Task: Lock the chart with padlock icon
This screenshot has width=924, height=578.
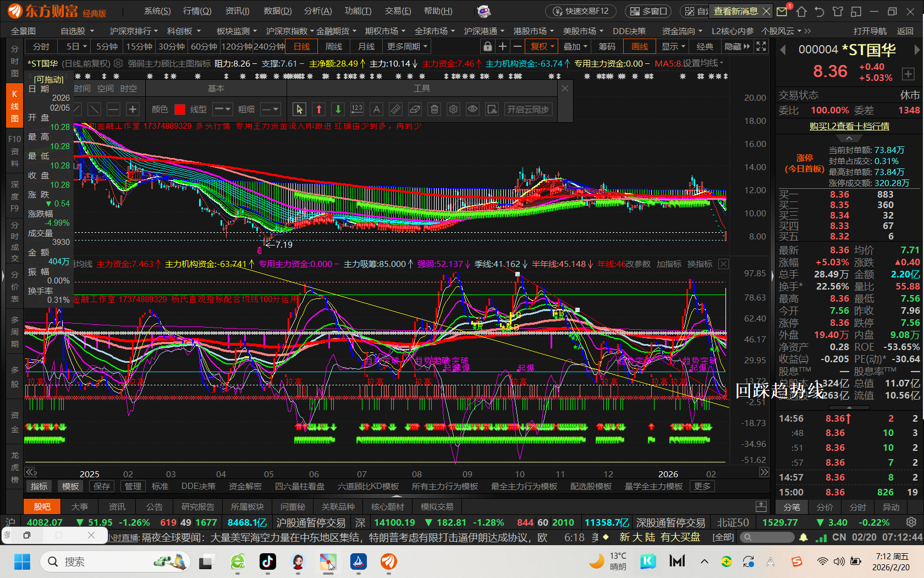Action: pos(487,46)
